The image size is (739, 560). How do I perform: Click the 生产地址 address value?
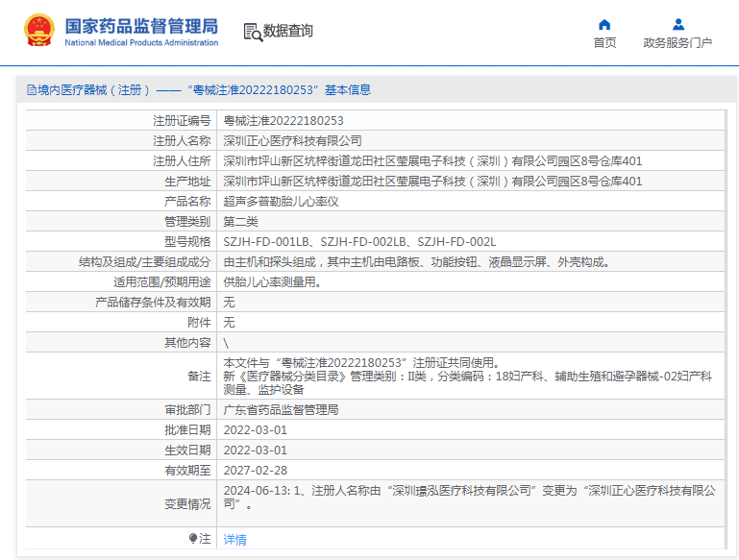[x=432, y=182]
